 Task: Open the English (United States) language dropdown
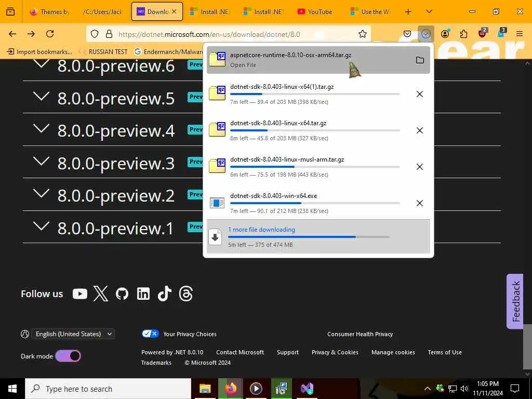pos(73,334)
